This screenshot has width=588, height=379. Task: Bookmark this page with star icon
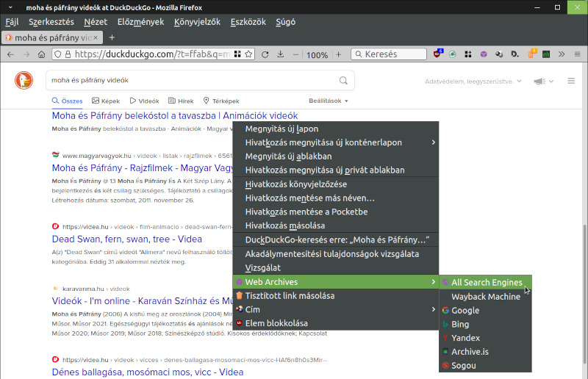point(248,54)
